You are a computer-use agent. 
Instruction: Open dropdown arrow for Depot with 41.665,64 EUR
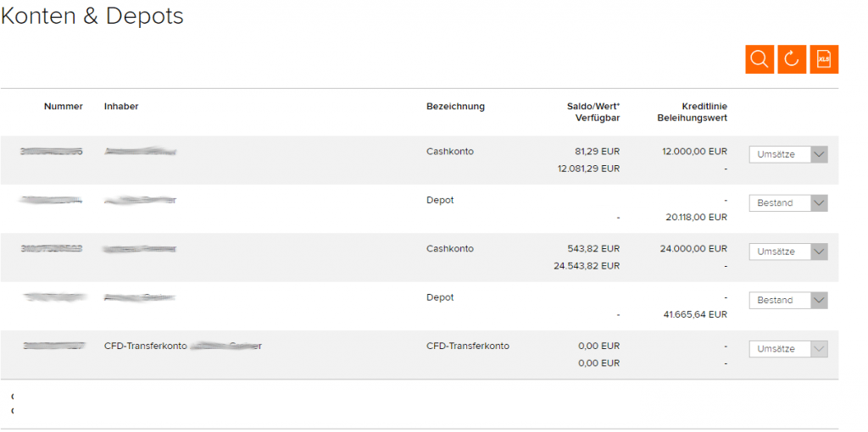820,301
